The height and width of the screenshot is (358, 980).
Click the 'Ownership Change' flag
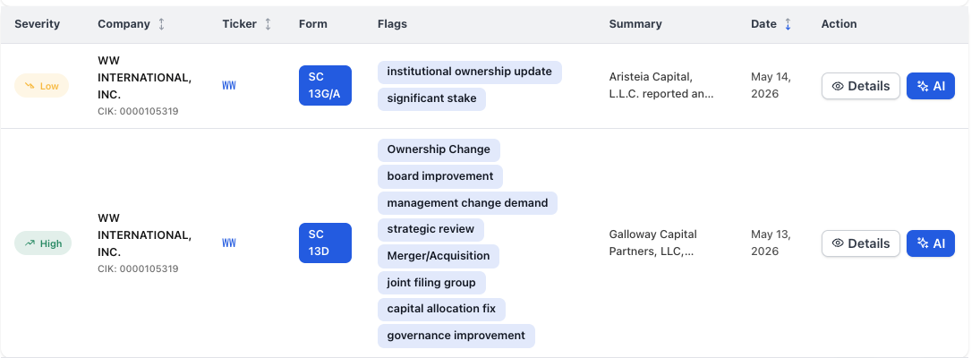coord(439,150)
